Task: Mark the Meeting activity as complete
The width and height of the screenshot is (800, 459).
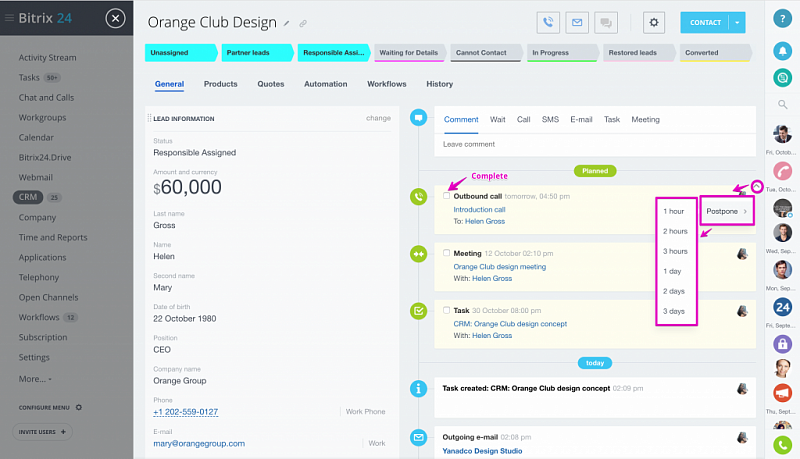Action: pos(447,253)
